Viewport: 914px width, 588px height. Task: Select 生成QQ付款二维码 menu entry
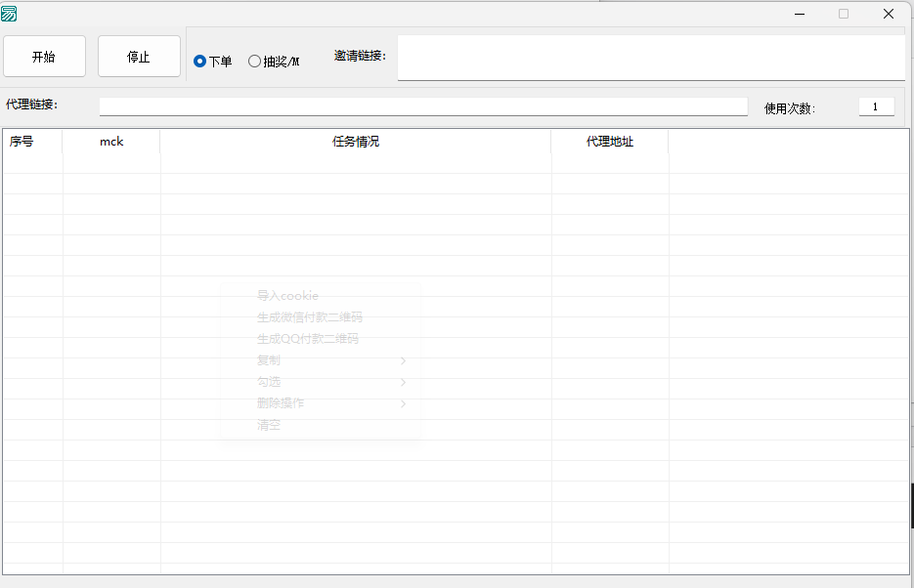(307, 339)
